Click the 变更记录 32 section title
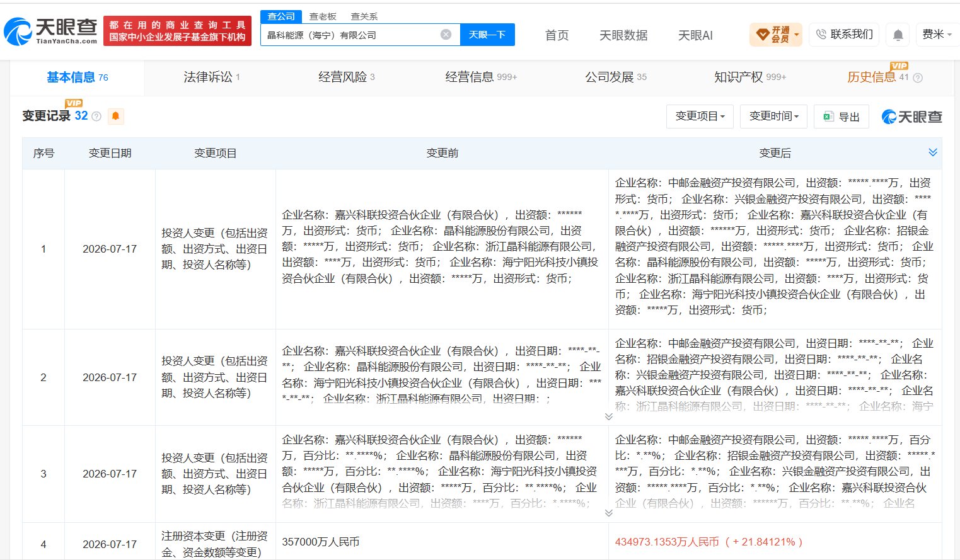Screen dimensions: 960x560 click(55, 116)
